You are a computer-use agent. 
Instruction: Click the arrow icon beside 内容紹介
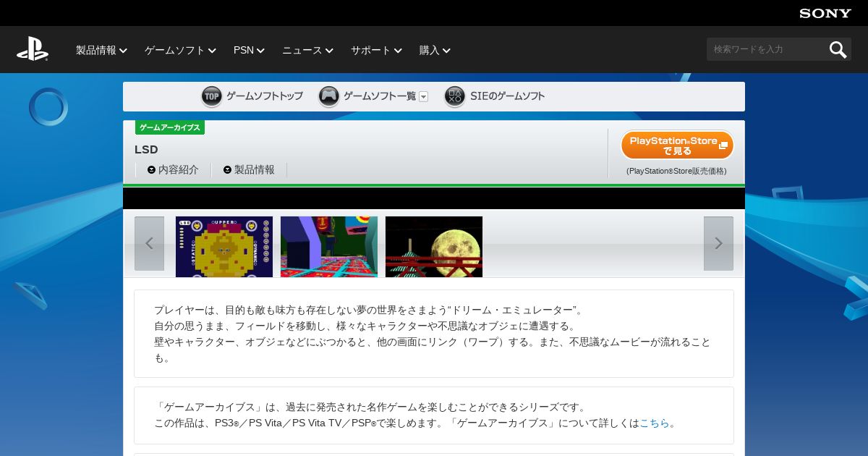pos(151,170)
